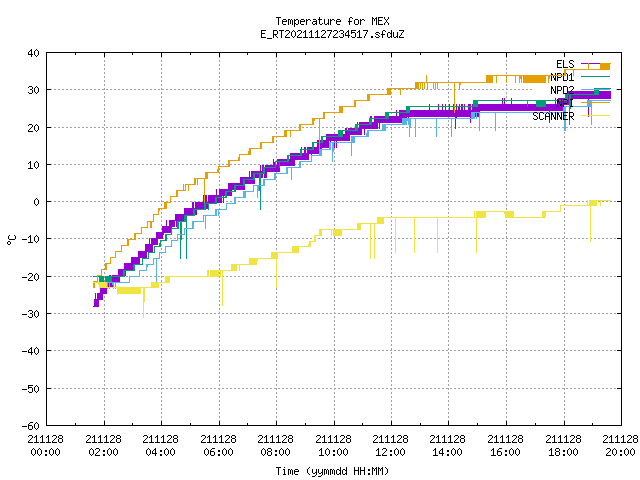Screen dimensions: 640x480
Task: Click the y-axis tick label 40
Action: point(33,53)
